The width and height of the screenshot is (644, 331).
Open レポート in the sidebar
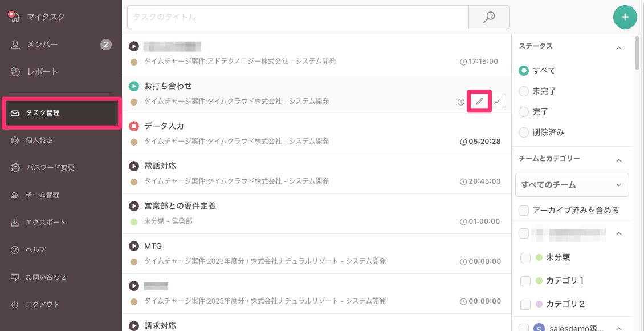click(x=43, y=72)
